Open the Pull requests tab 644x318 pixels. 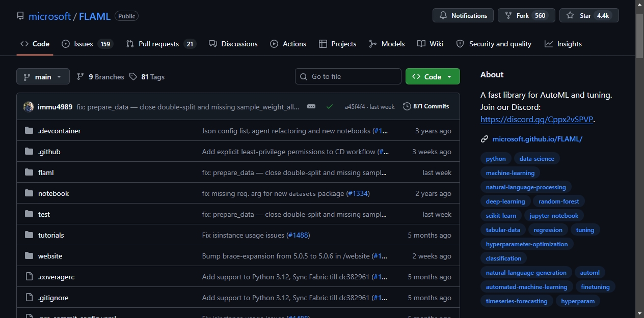point(161,44)
